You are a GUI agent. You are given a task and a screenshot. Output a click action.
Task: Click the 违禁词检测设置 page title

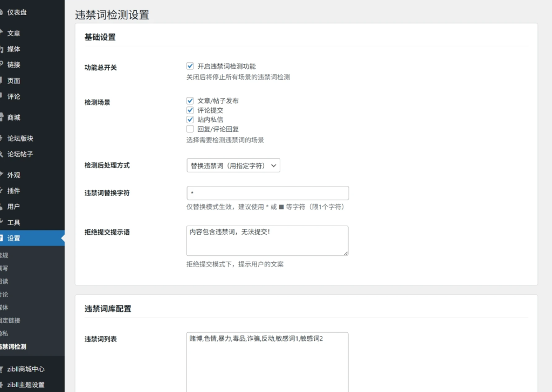112,15
